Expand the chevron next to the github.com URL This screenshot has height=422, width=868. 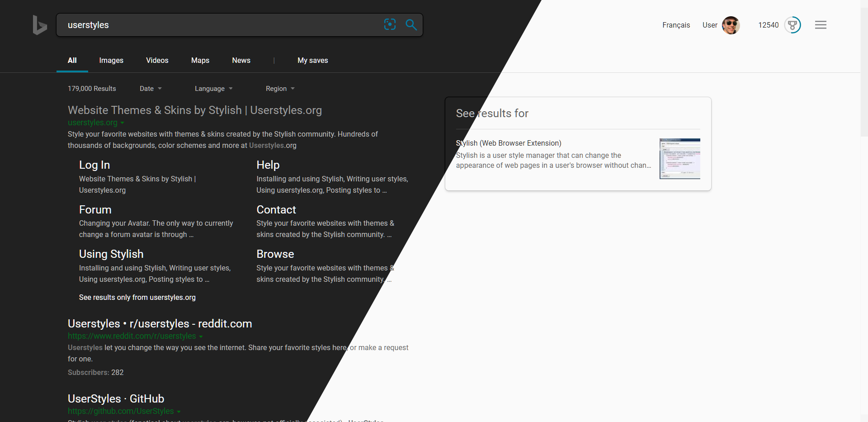click(x=179, y=412)
